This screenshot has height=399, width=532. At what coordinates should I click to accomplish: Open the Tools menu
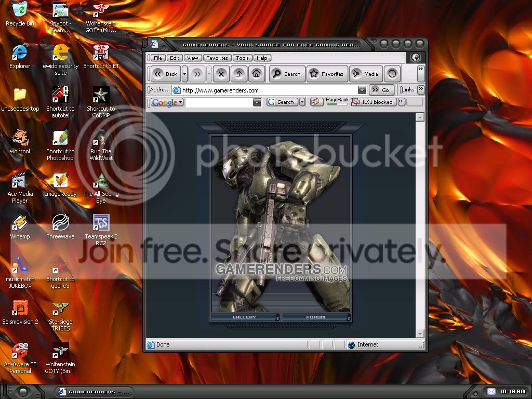click(242, 58)
